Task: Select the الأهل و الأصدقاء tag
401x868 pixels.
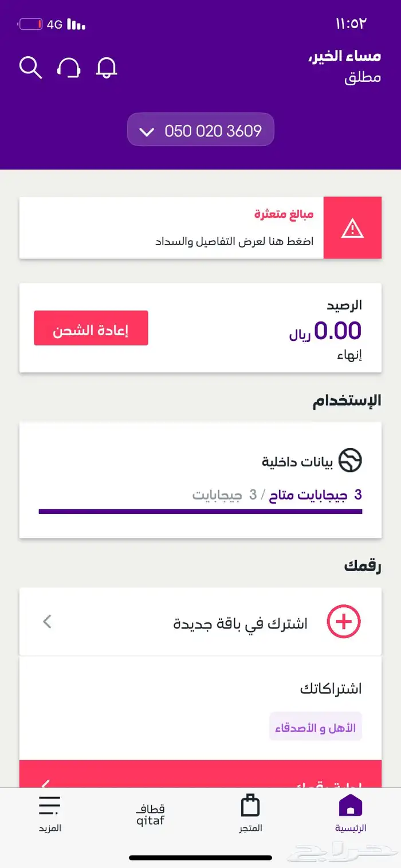Action: coord(314,726)
